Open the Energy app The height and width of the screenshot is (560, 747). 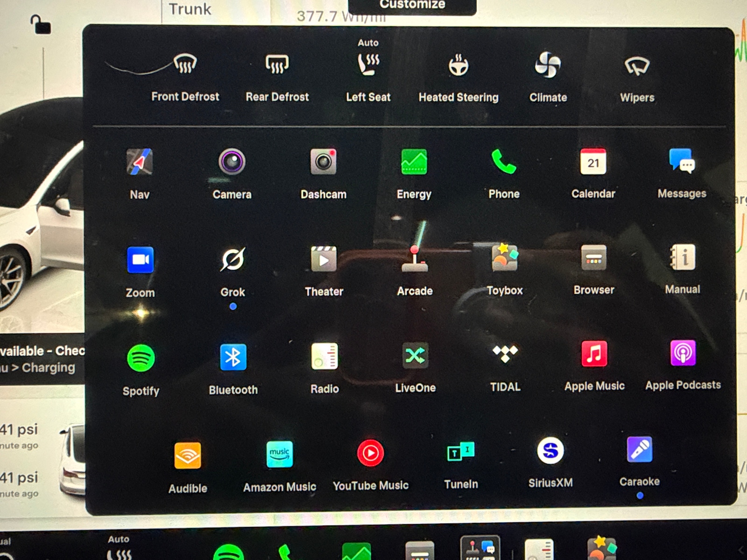pos(414,162)
